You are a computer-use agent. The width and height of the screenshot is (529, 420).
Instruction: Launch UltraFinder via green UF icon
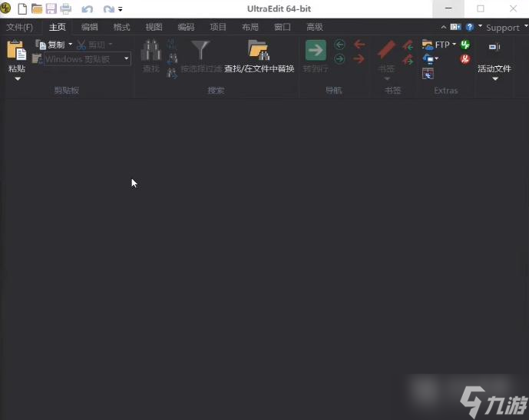465,45
